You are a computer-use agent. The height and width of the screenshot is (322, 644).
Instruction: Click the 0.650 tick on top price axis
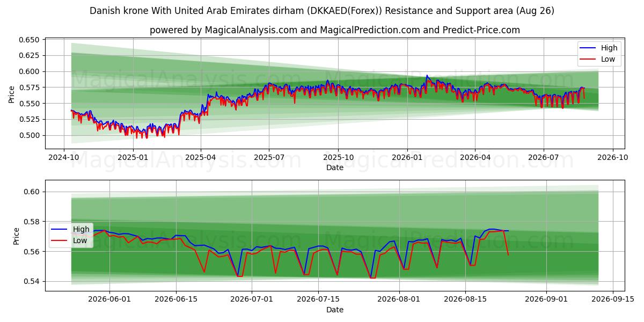[30, 40]
